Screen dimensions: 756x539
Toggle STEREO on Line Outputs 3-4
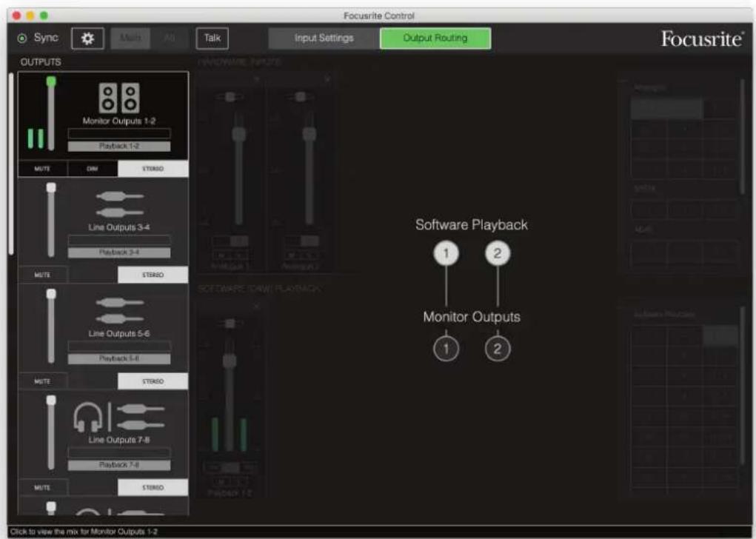pyautogui.click(x=153, y=275)
